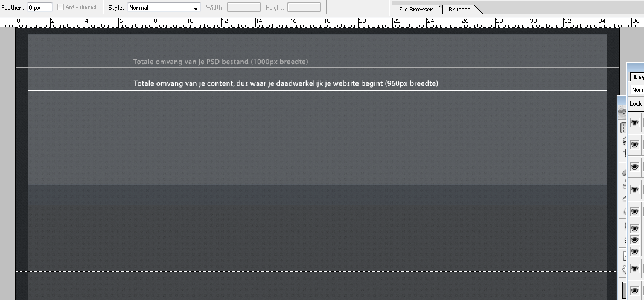Screen dimensions: 644x300
Task: Hide the fourth layer from the top
Action: (x=634, y=189)
